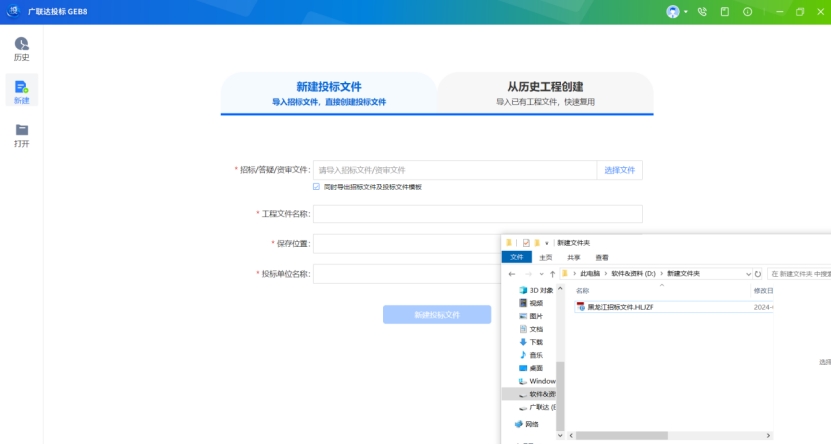Open the Explorer address bar history dropdown

[x=748, y=273]
